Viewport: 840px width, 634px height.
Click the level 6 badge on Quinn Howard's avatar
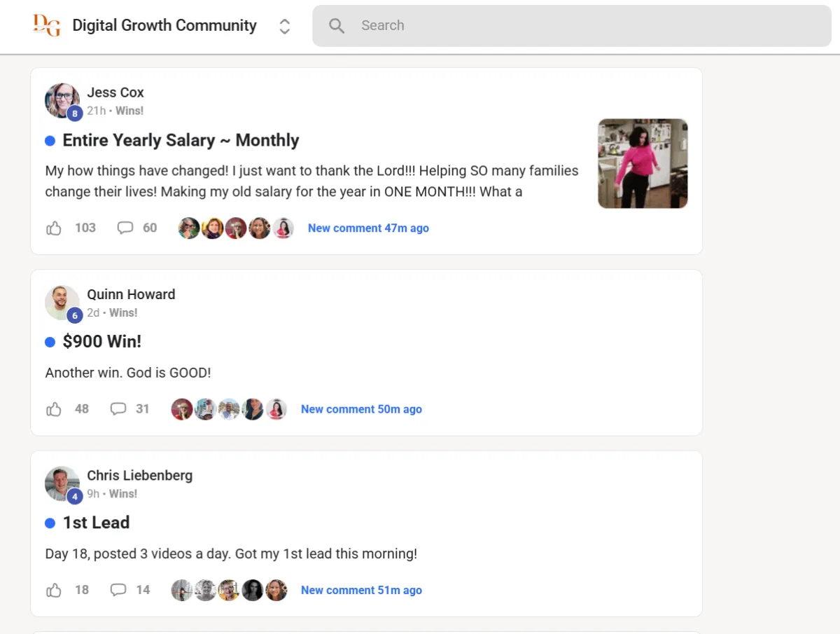75,315
